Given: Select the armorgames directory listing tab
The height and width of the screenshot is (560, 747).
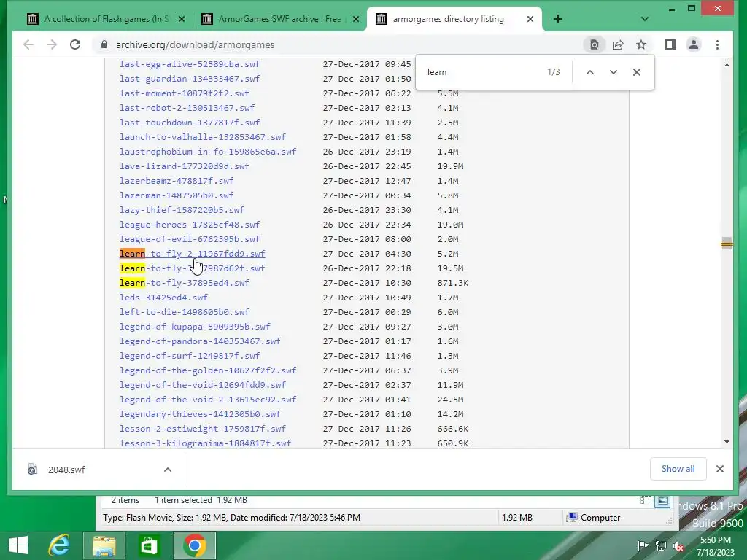Looking at the screenshot, I should click(x=454, y=19).
